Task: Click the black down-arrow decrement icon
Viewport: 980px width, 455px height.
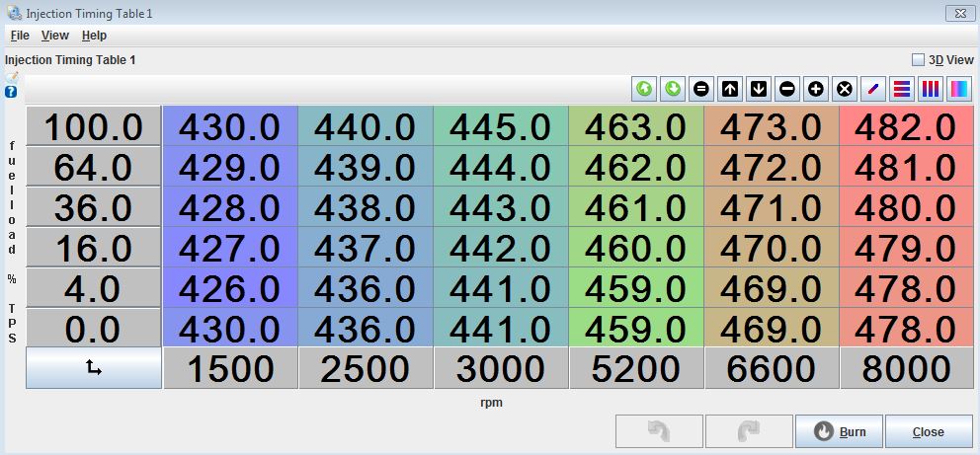Action: [x=759, y=89]
